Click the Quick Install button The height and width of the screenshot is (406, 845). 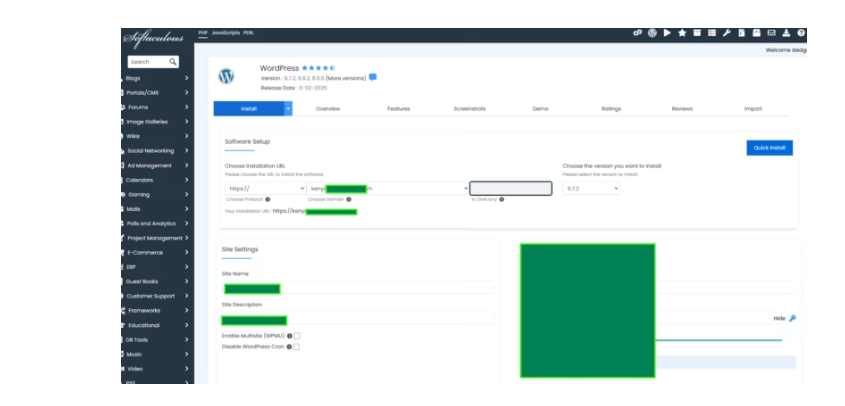point(770,148)
